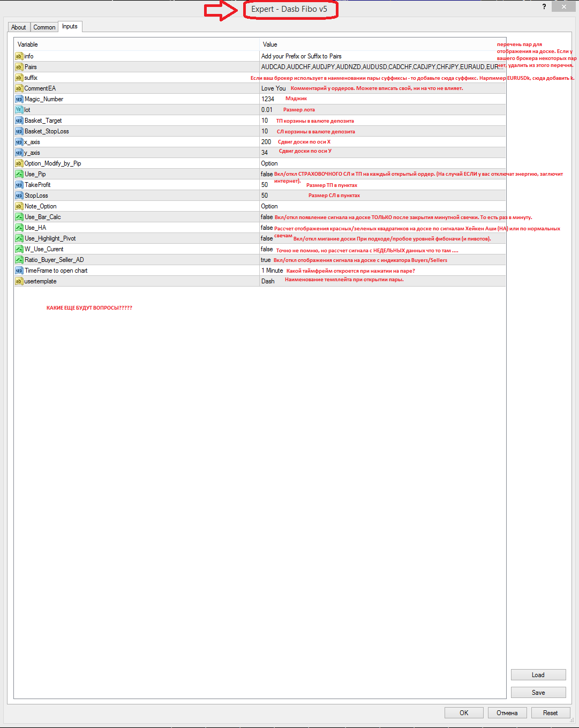579x728 pixels.
Task: Click the integer icon beside TimeFrame to open chart
Action: (x=19, y=271)
